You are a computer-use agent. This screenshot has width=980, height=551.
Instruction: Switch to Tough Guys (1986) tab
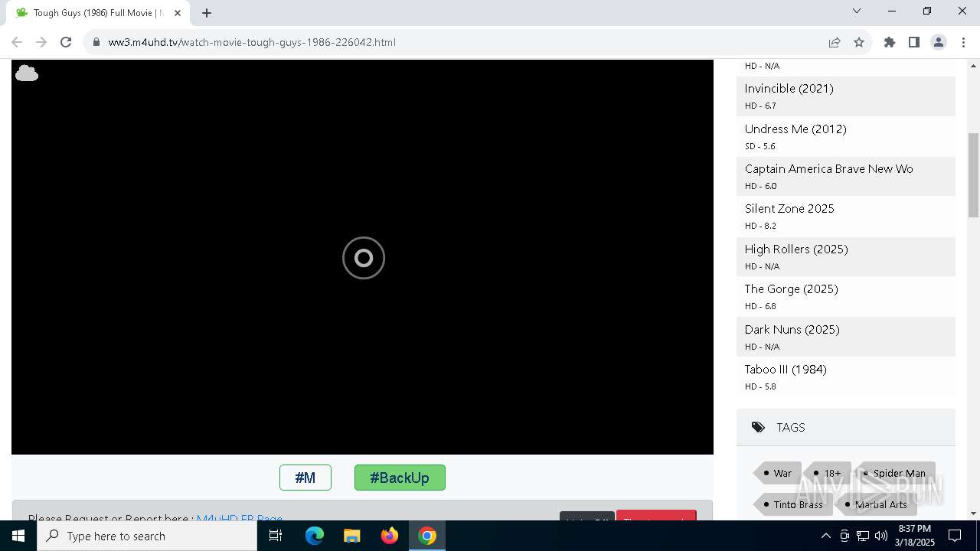pyautogui.click(x=97, y=13)
